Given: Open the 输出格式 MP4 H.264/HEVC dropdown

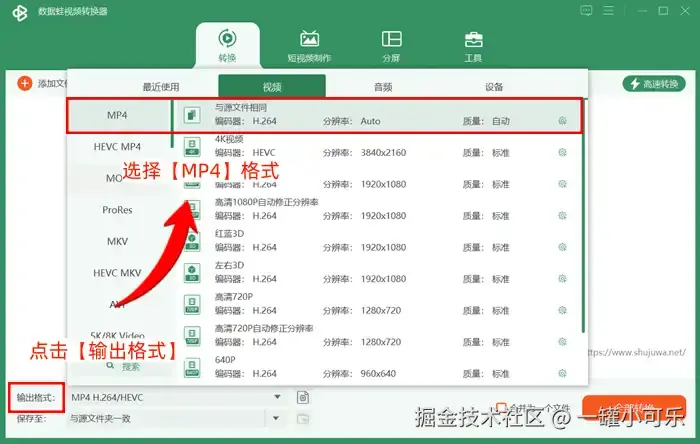Looking at the screenshot, I should 176,397.
